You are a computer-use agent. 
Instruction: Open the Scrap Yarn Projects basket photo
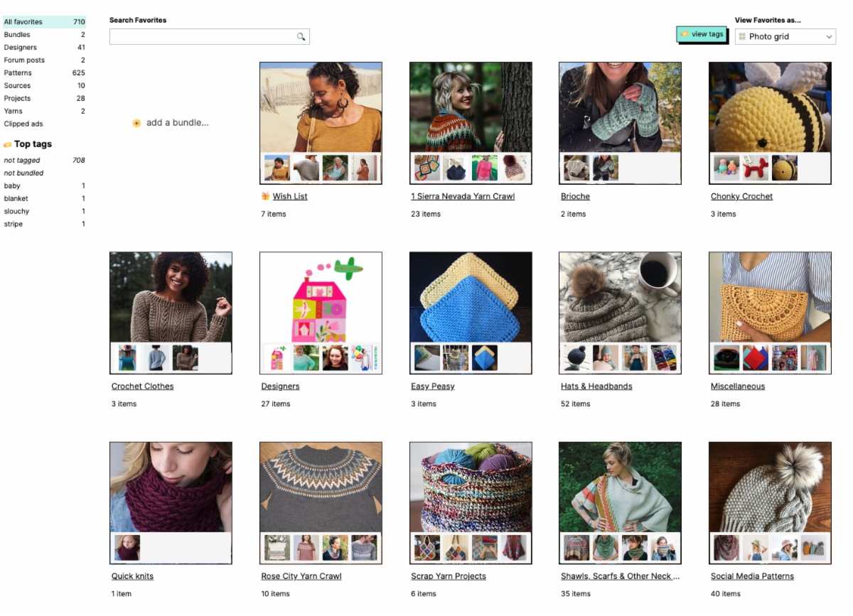click(471, 487)
